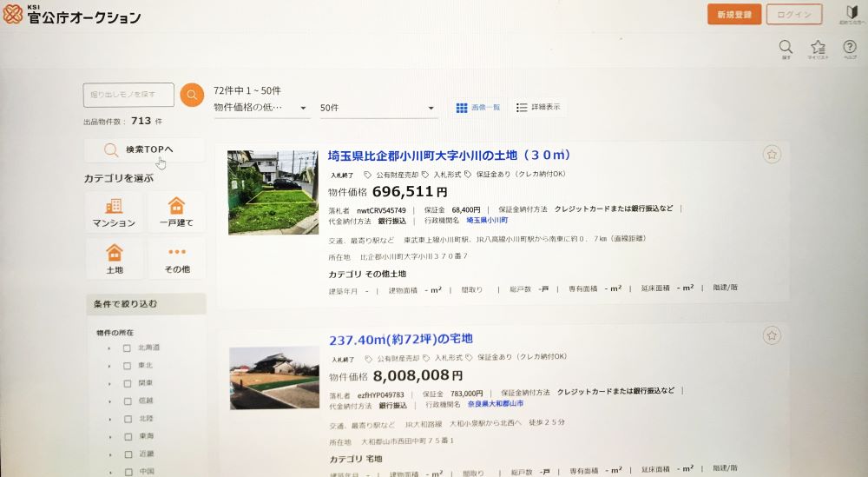Open the 50件 per-page dropdown

click(x=378, y=108)
